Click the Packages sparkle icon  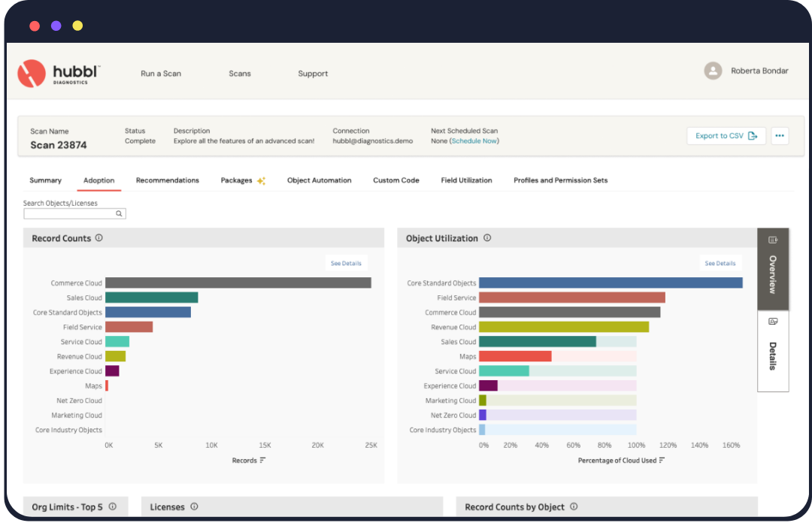261,180
